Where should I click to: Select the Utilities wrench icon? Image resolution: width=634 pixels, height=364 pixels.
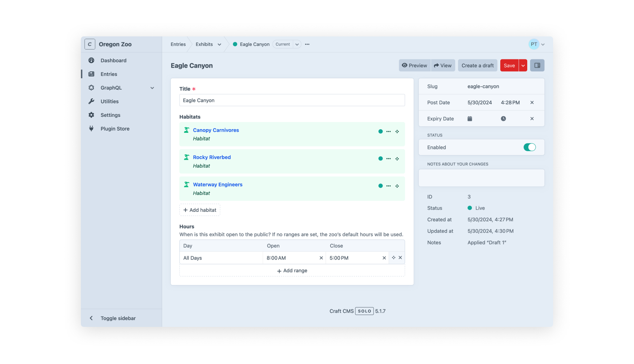(x=91, y=101)
